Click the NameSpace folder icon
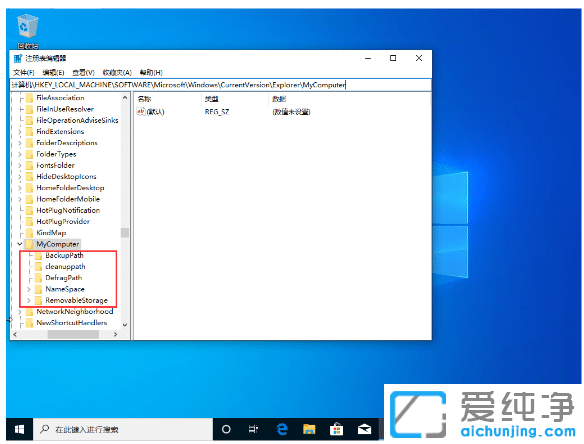Viewport: 584px width, 444px height. (38, 289)
